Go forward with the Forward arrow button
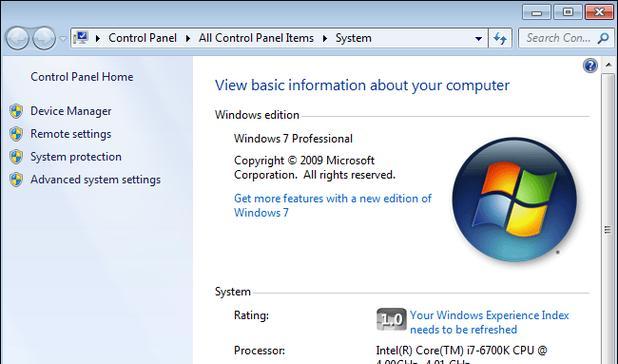618x364 pixels. coord(44,38)
